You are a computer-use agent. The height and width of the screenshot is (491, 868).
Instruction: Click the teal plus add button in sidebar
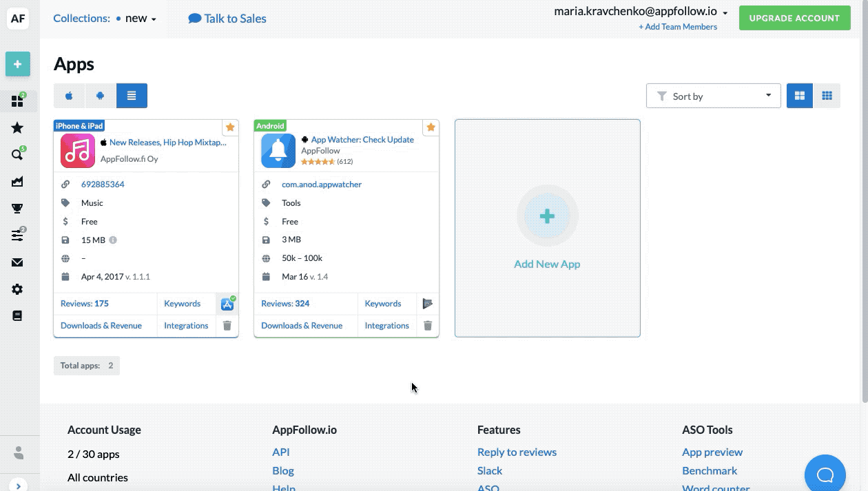pos(18,64)
